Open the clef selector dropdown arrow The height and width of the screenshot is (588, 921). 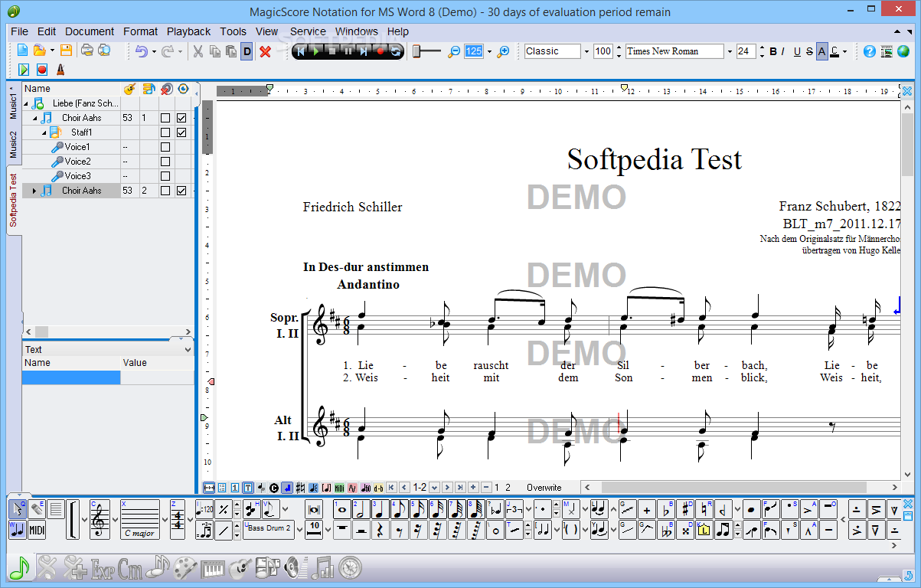point(115,520)
